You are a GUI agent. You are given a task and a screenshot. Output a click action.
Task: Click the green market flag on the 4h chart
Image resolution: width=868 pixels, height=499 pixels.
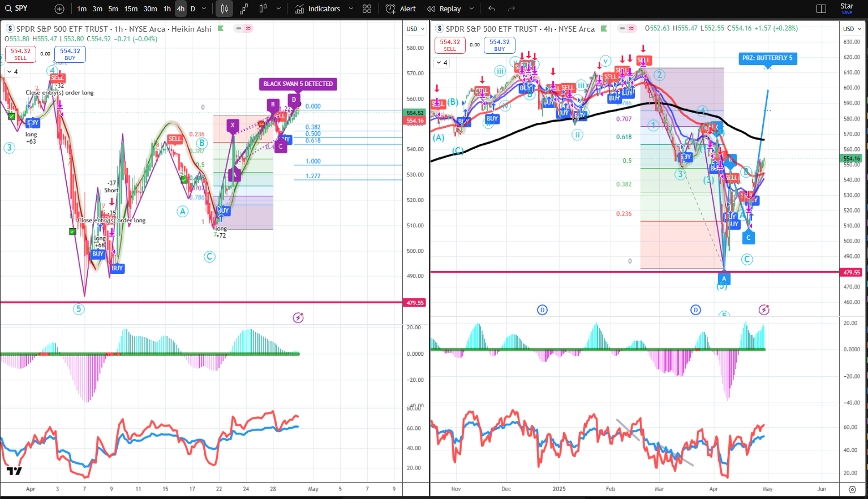pyautogui.click(x=604, y=28)
